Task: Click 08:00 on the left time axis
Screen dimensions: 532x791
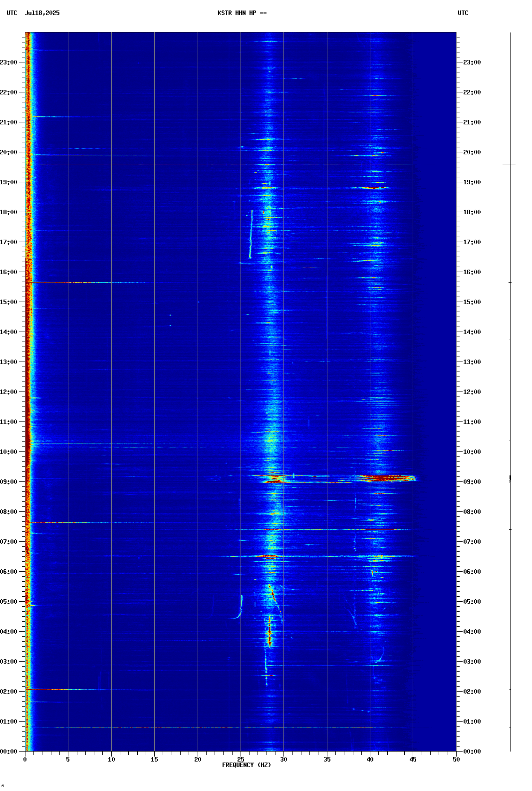Action: click(x=8, y=512)
